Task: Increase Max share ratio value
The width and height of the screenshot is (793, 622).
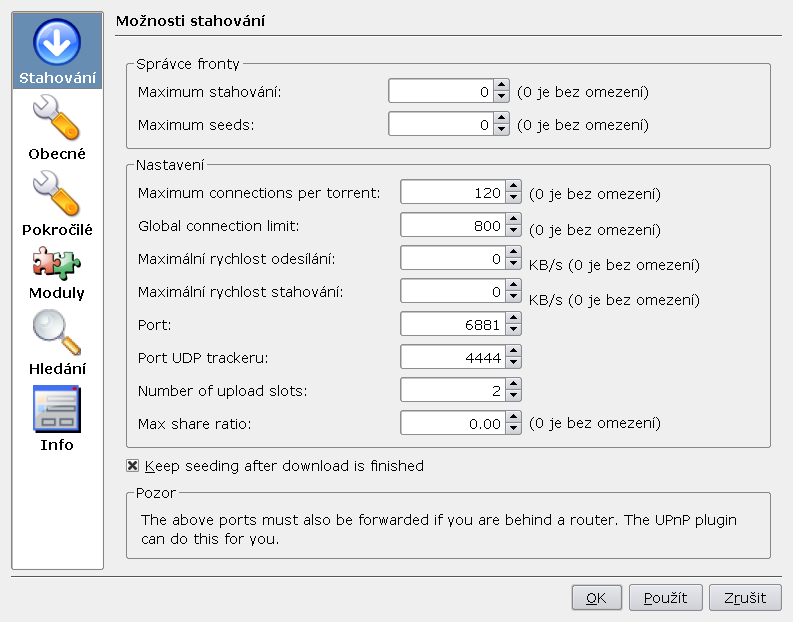Action: [514, 417]
